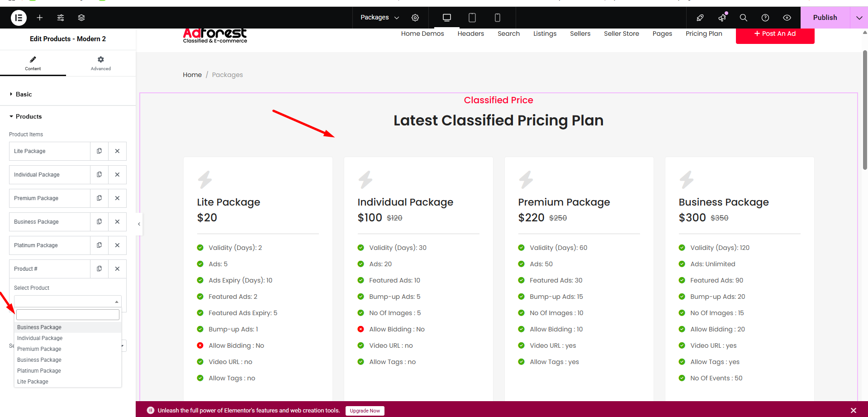Expand the Platinum Package repeater item

click(50, 245)
